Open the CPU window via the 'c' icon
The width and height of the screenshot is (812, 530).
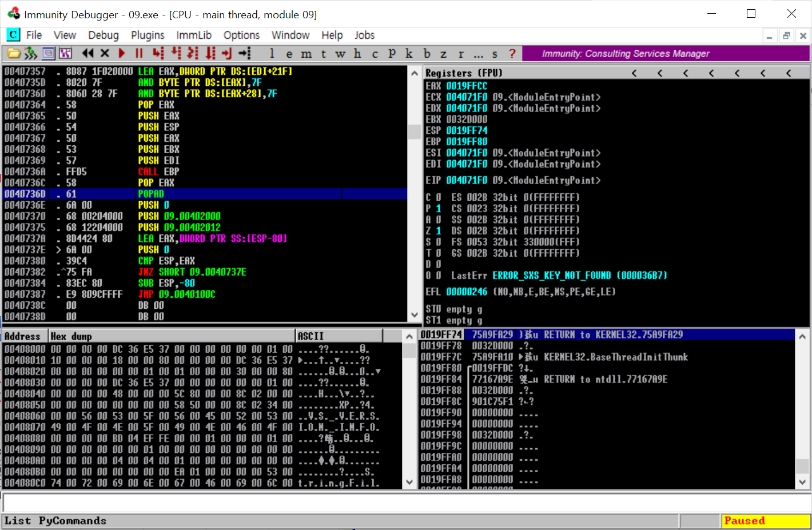point(375,54)
